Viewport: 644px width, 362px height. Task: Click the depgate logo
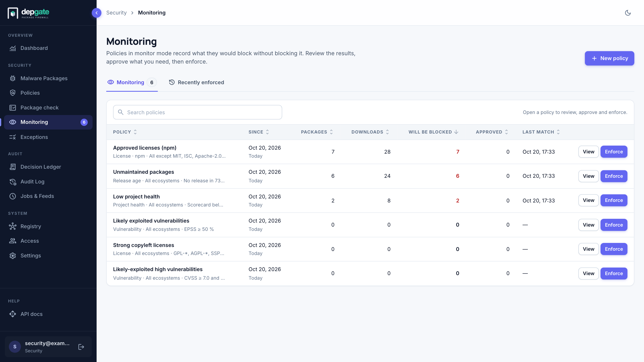pyautogui.click(x=28, y=13)
